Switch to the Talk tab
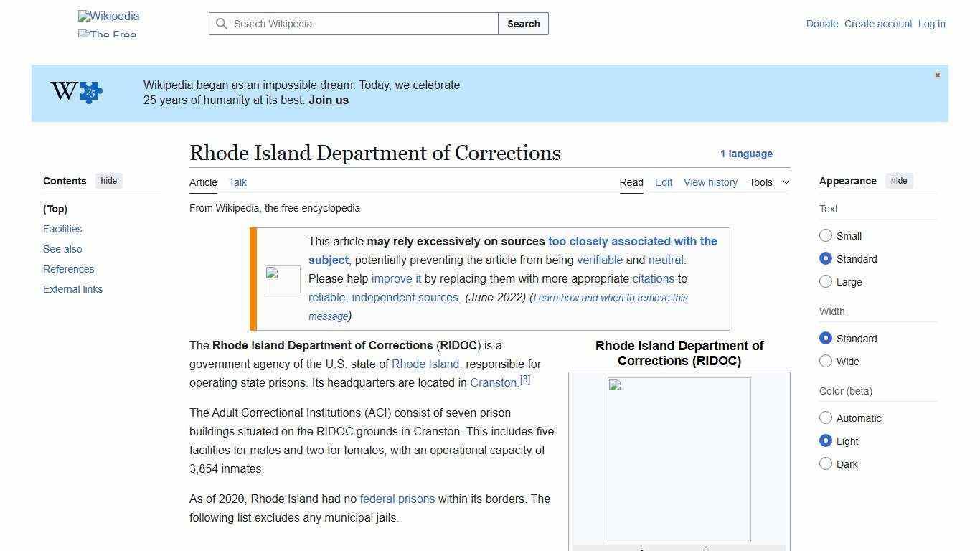Image resolution: width=980 pixels, height=551 pixels. [x=237, y=182]
